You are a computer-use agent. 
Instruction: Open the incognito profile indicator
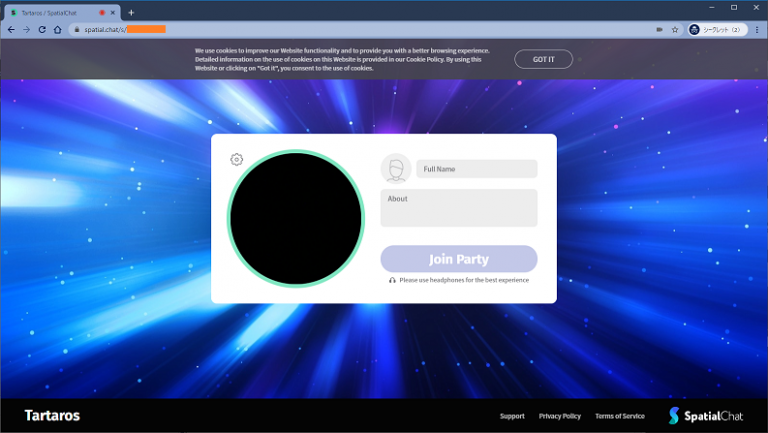(716, 30)
